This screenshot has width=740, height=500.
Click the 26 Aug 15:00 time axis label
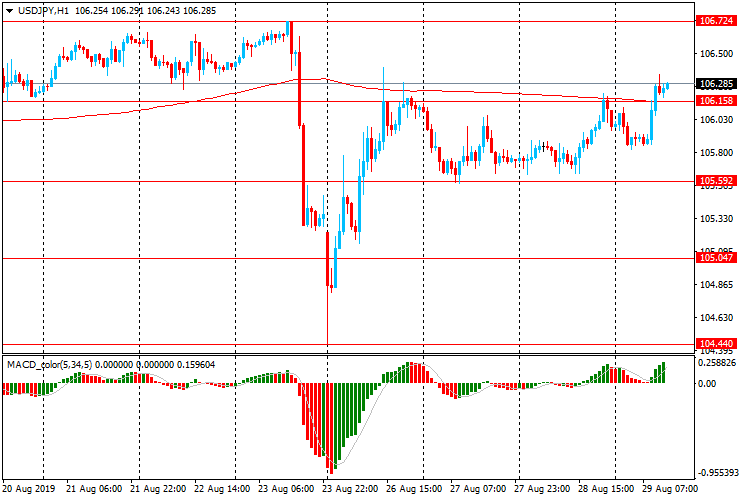(x=414, y=488)
